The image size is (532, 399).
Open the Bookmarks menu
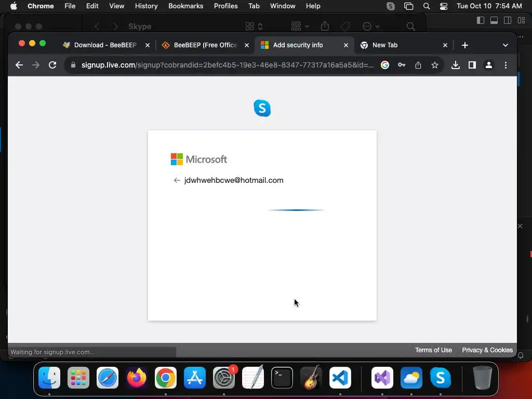click(x=185, y=6)
